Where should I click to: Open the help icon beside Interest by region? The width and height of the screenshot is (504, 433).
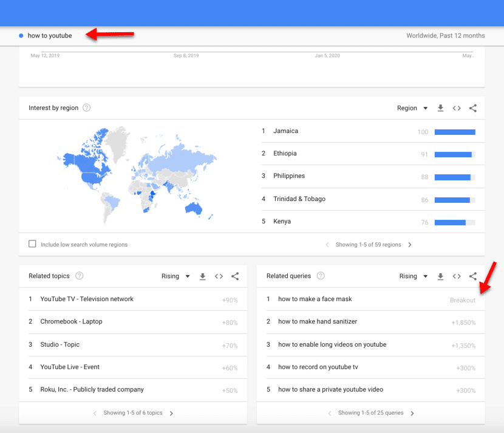pos(86,107)
